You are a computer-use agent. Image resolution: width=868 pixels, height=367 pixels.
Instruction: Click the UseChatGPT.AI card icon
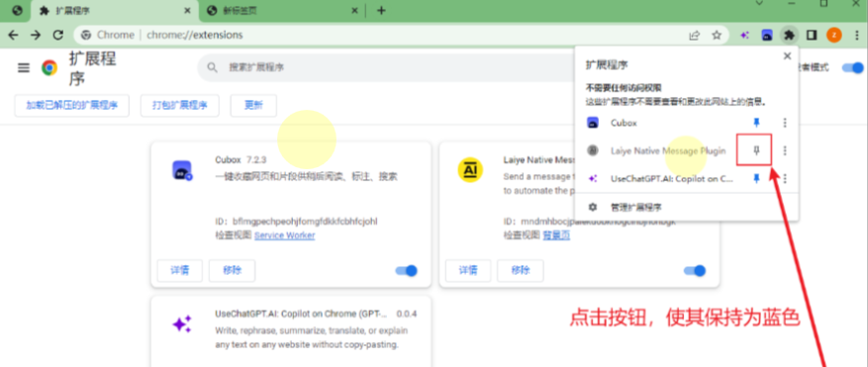(x=182, y=323)
